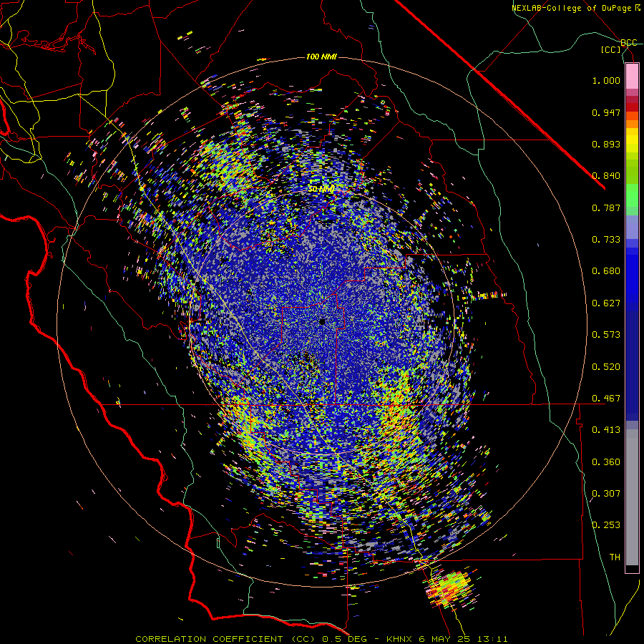This screenshot has height=644, width=644.
Task: Click the isolated yellow-red echo cluster
Action: [451, 587]
